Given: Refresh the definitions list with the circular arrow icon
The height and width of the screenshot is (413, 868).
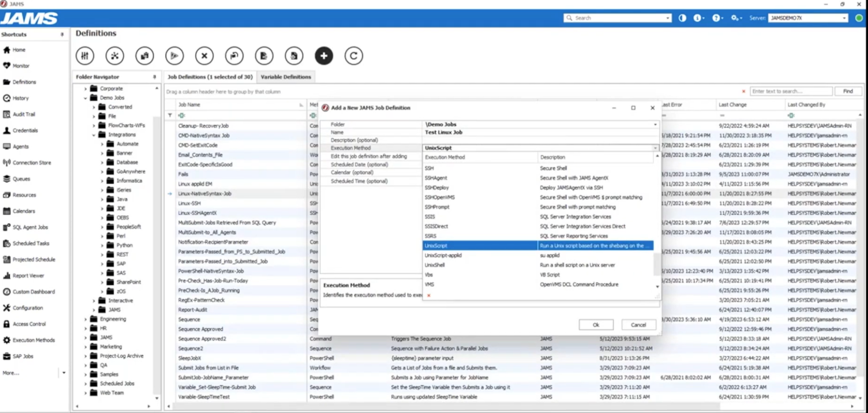Looking at the screenshot, I should pos(354,56).
